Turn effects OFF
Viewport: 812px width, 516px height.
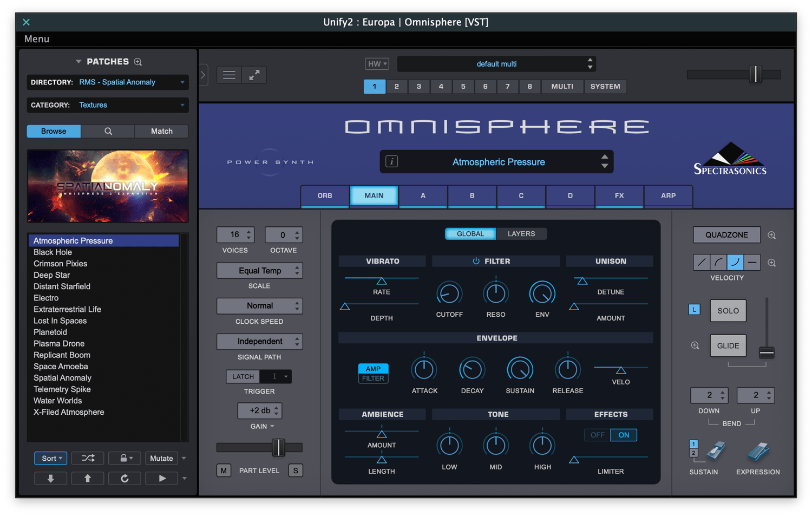point(598,435)
